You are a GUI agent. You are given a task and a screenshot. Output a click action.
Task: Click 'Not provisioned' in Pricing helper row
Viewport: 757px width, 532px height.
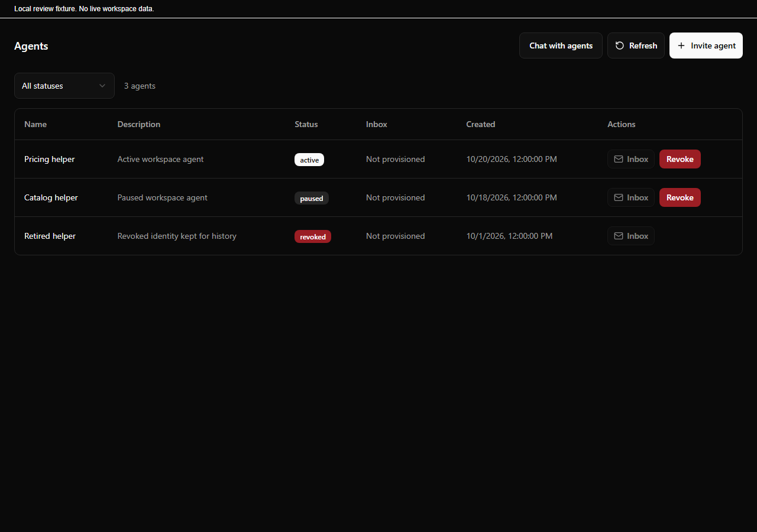pos(396,159)
